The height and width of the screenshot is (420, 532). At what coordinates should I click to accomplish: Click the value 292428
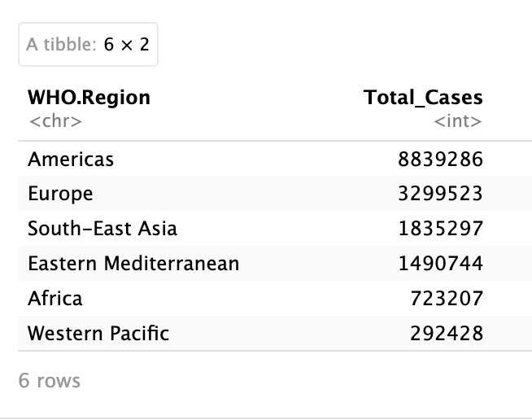pos(447,334)
